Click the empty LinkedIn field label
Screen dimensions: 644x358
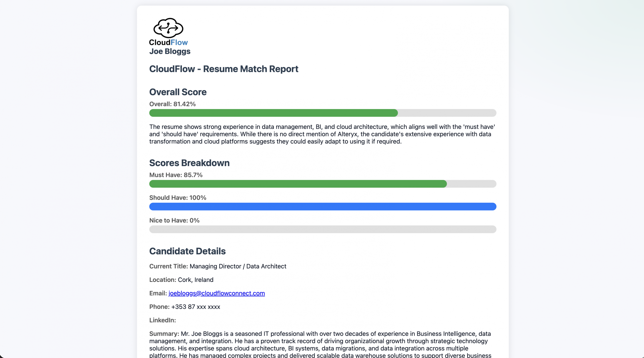click(163, 320)
